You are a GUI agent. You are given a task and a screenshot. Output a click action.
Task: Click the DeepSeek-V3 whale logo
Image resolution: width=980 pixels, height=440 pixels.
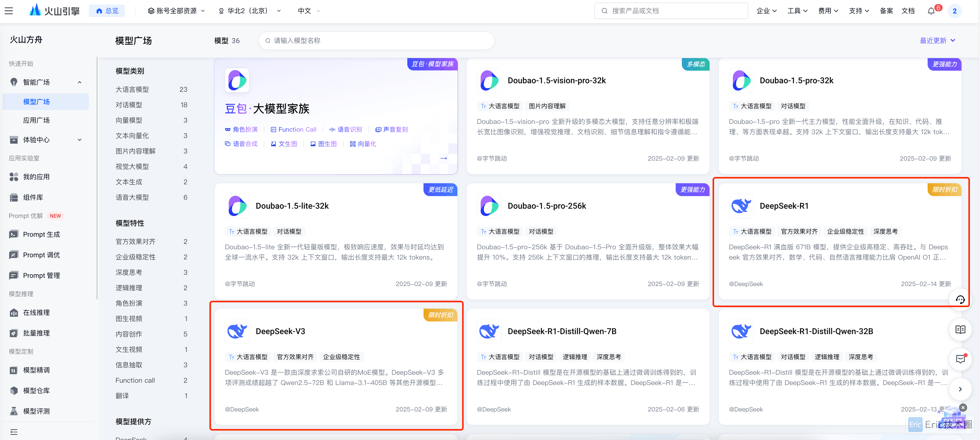237,331
